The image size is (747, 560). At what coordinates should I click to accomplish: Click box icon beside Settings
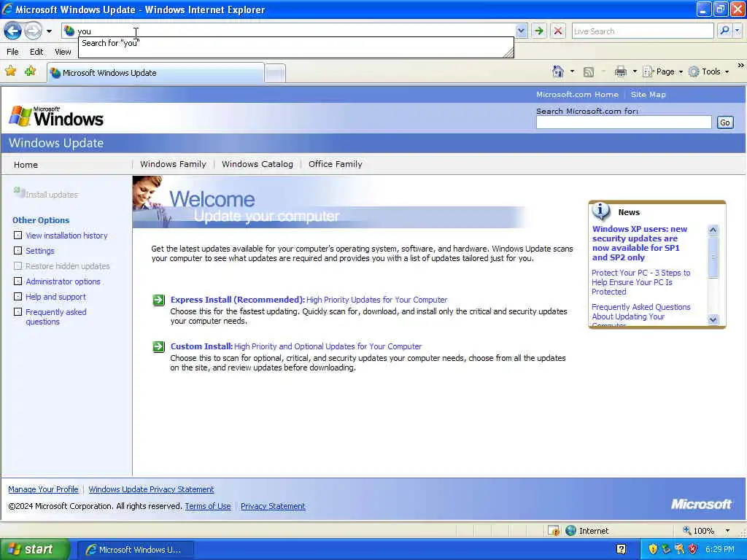point(18,251)
